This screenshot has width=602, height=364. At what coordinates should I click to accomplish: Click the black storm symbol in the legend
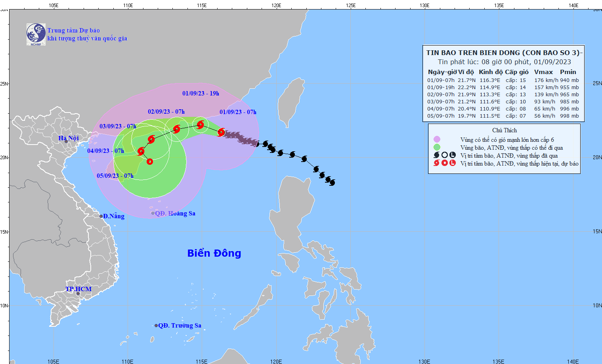pos(437,155)
